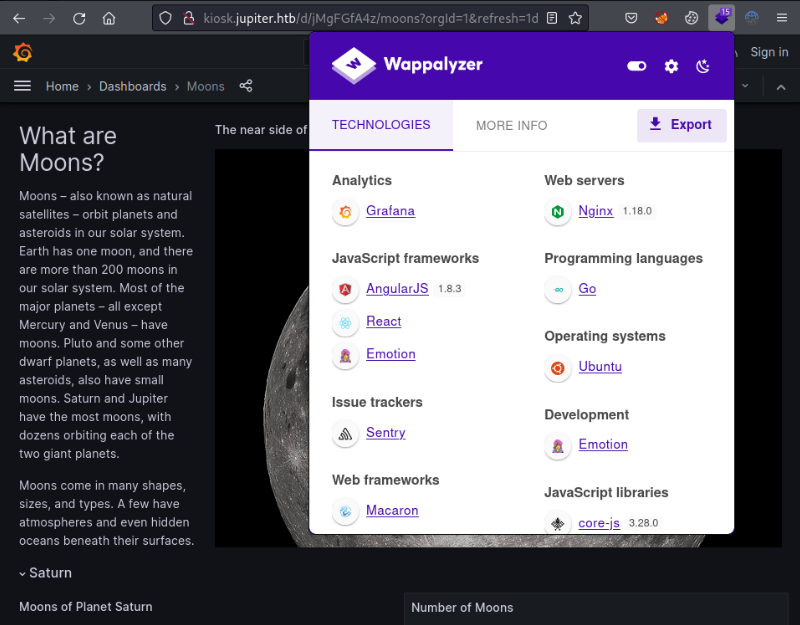Screen dimensions: 800x625
Task: Click the Wappalyzer extension toolbar icon
Action: [x=721, y=18]
